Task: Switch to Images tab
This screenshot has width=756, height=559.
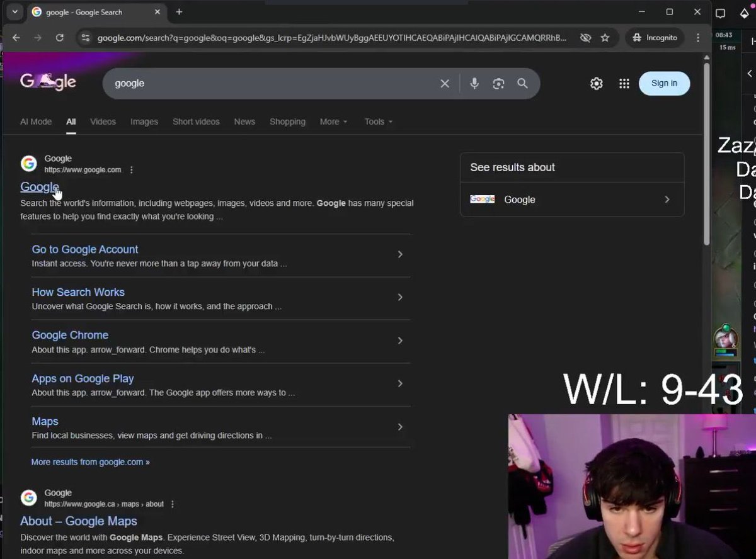Action: 144,121
